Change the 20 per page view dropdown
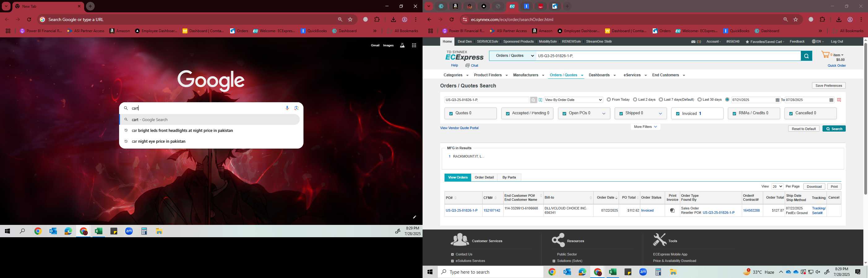This screenshot has height=278, width=868. pyautogui.click(x=777, y=187)
